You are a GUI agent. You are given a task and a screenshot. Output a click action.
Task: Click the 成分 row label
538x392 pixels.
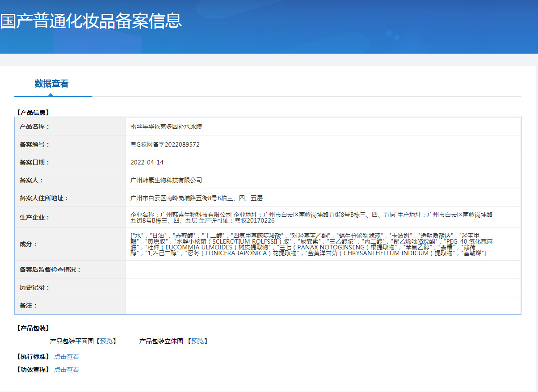(29, 244)
